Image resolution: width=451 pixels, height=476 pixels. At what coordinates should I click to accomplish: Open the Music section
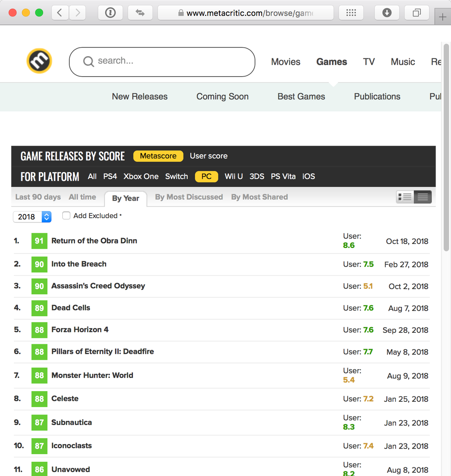[x=403, y=62]
